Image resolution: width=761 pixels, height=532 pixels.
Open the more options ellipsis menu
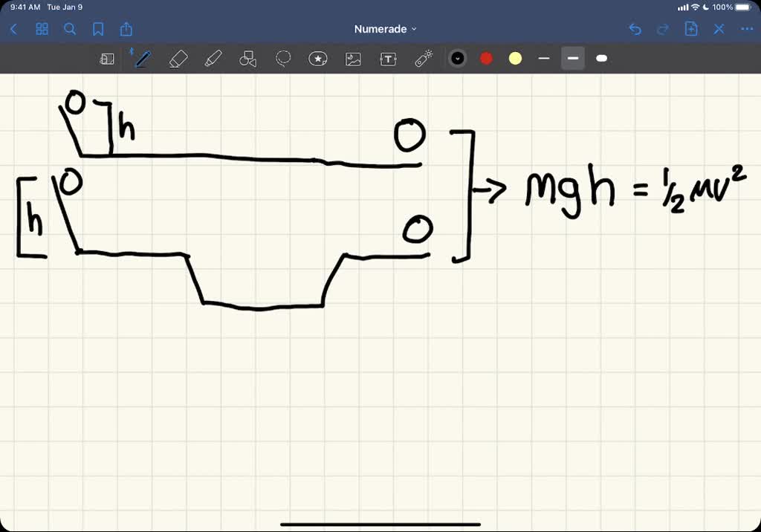pyautogui.click(x=747, y=29)
